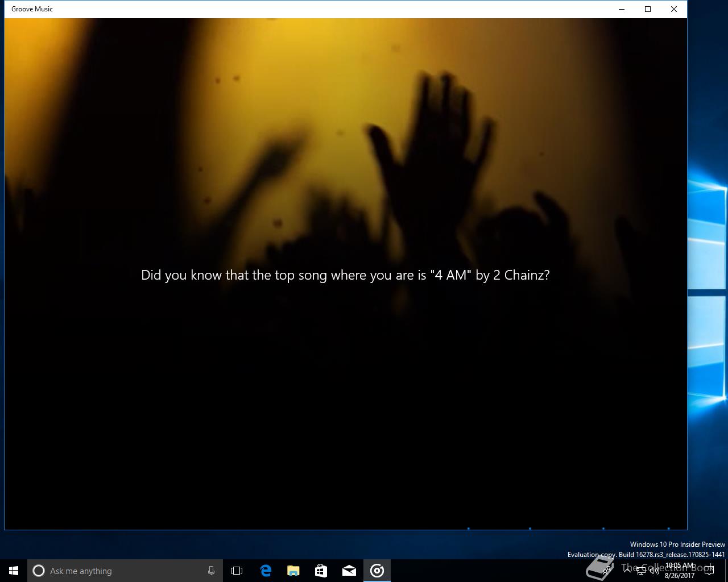Open the Action Center notifications icon
This screenshot has width=728, height=582.
(x=709, y=571)
